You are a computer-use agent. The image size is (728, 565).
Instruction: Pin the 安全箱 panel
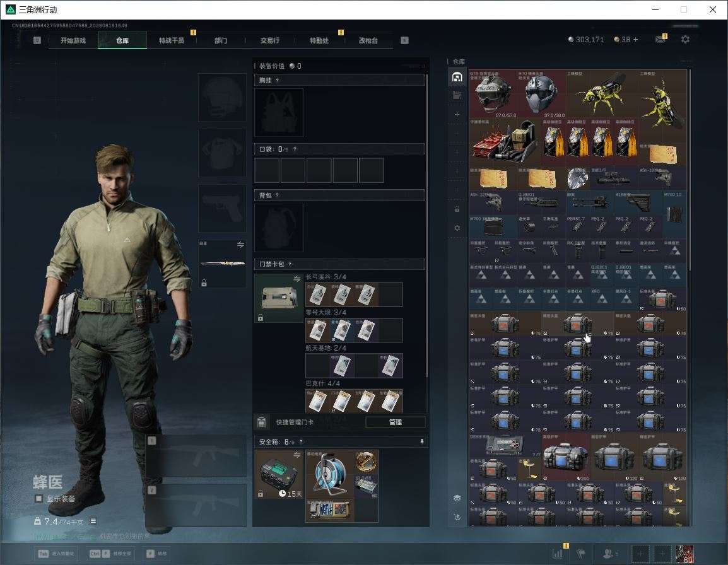point(421,441)
